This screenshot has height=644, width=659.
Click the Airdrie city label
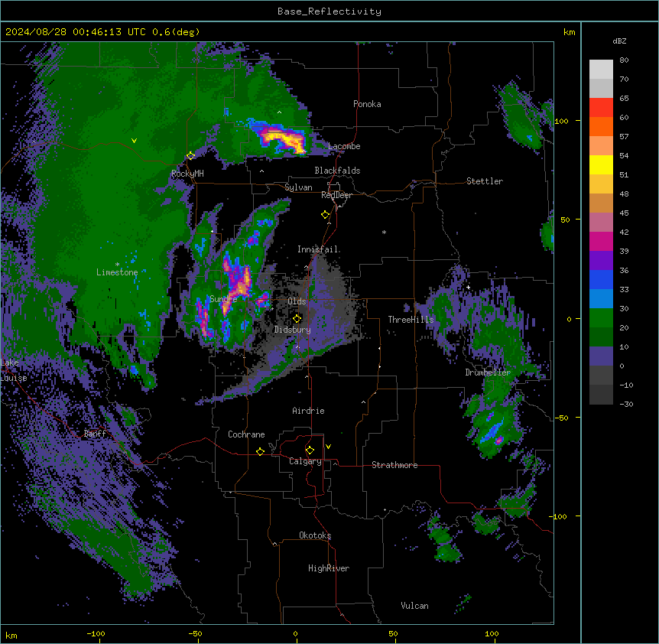click(309, 411)
